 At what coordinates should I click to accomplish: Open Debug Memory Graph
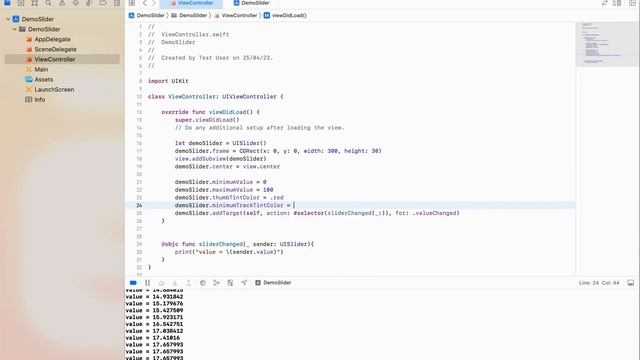[x=216, y=283]
